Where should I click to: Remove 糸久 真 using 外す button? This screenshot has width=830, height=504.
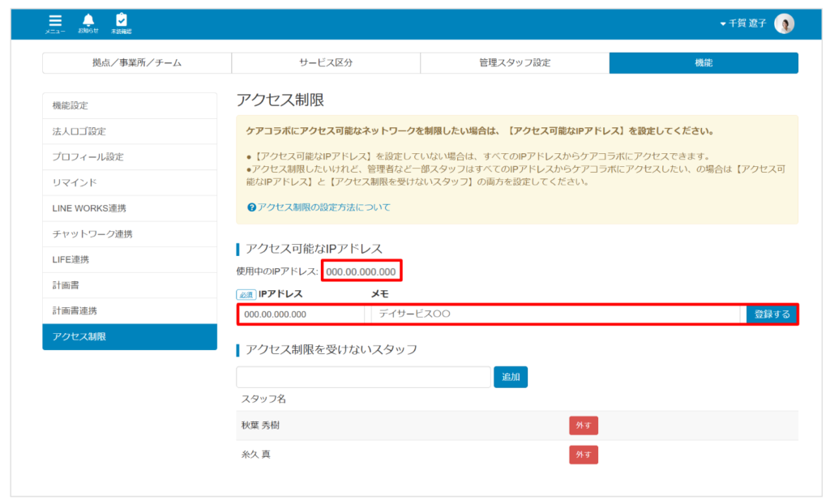point(583,455)
